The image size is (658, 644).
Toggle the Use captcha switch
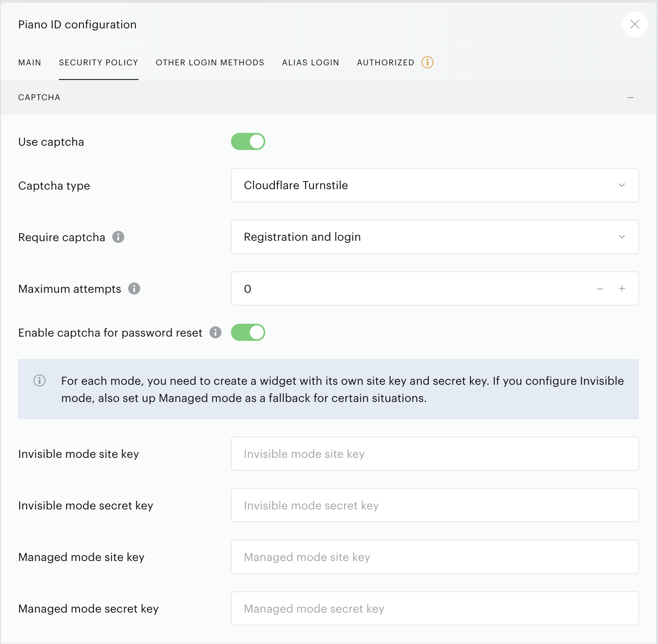point(248,141)
